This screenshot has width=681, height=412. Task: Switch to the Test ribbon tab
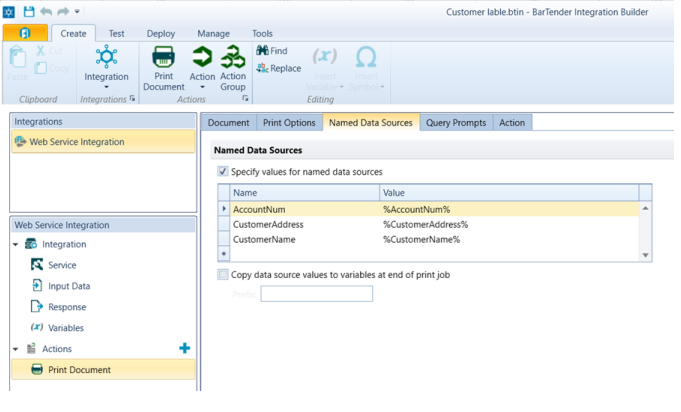116,33
